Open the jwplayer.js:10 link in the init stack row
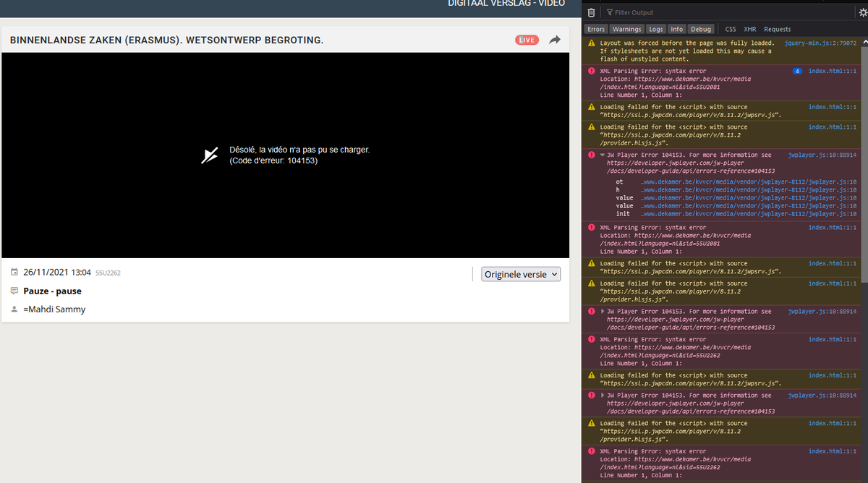The height and width of the screenshot is (483, 868). click(x=749, y=214)
